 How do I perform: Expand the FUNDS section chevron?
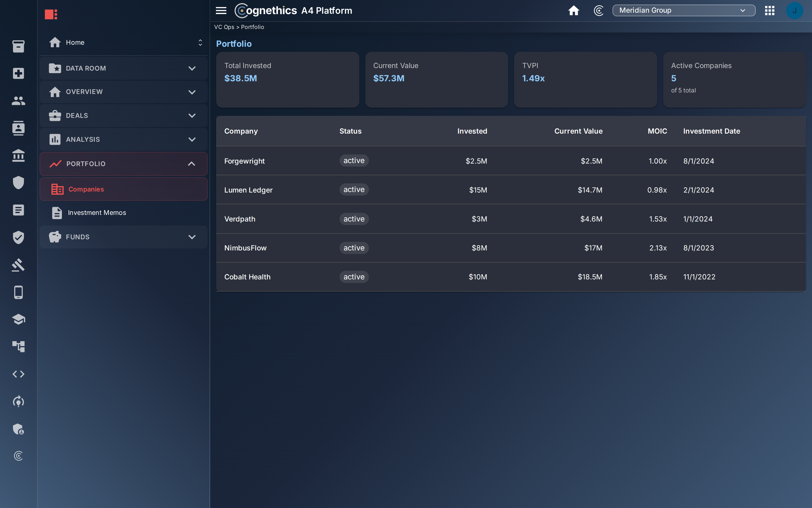point(192,237)
